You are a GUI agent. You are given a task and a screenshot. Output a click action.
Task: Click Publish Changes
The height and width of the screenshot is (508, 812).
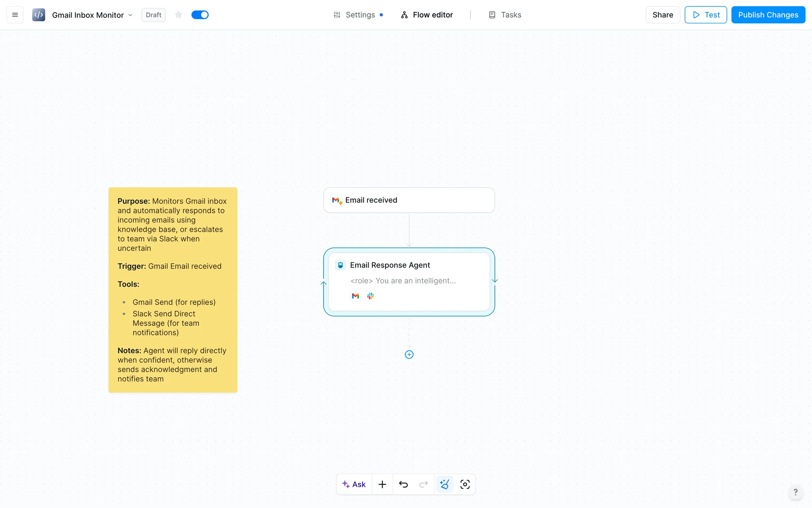768,15
